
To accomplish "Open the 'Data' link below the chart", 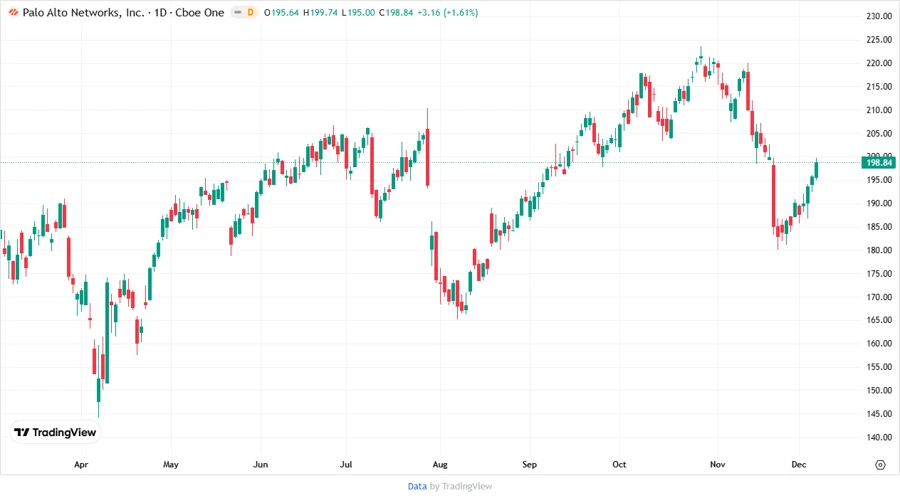I will click(x=417, y=487).
